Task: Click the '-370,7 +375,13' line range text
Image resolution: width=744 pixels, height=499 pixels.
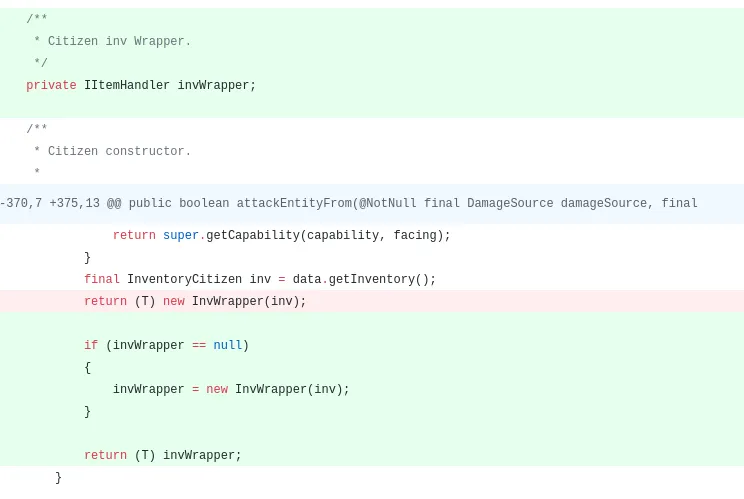Action: tap(50, 203)
